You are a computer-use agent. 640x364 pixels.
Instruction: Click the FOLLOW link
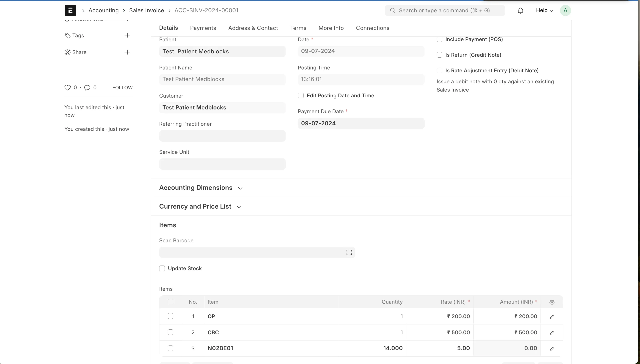tap(122, 87)
